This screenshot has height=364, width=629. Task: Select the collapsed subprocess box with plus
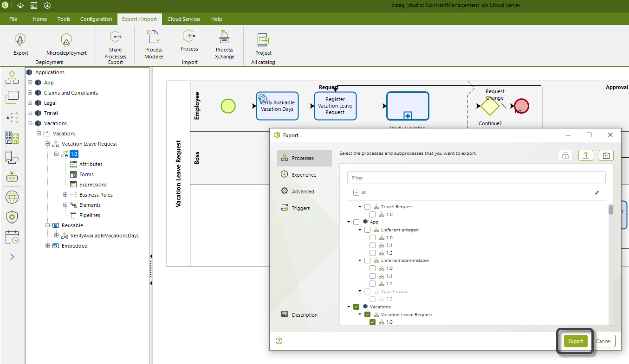408,106
